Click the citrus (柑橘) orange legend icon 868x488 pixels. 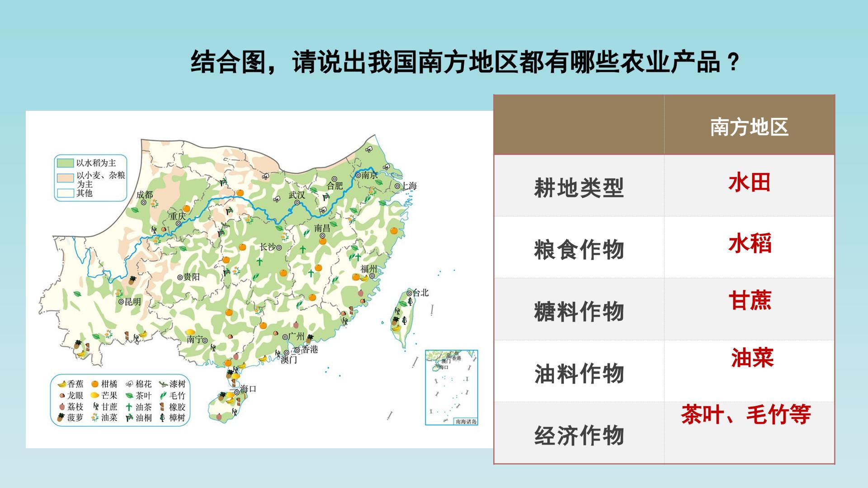(x=95, y=384)
